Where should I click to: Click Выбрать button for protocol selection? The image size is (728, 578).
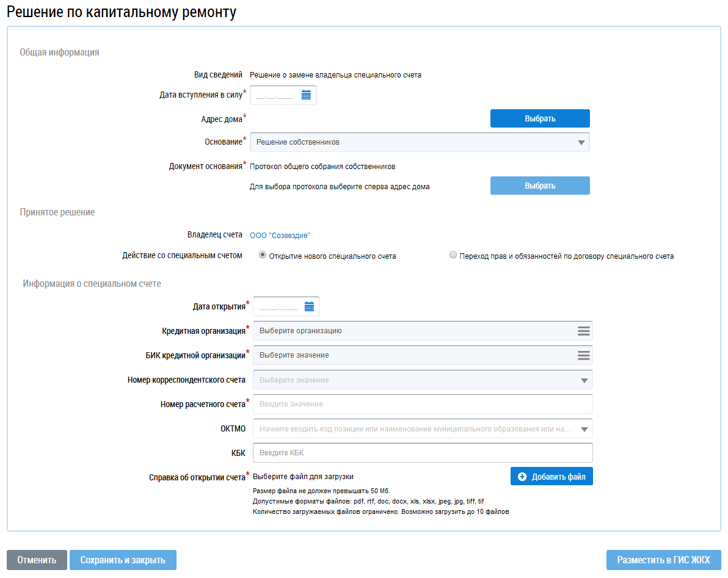click(540, 186)
